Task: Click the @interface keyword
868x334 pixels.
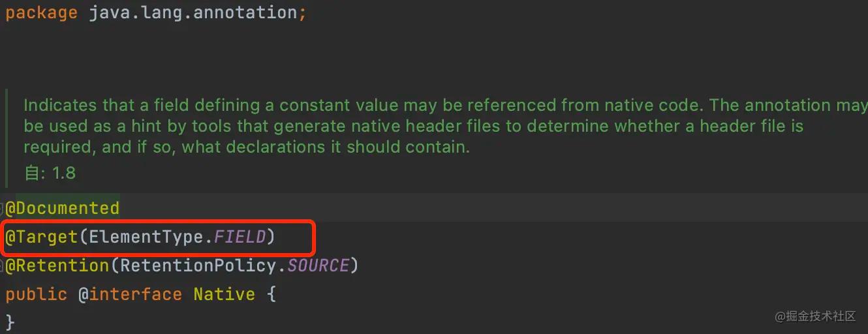Action: click(131, 294)
